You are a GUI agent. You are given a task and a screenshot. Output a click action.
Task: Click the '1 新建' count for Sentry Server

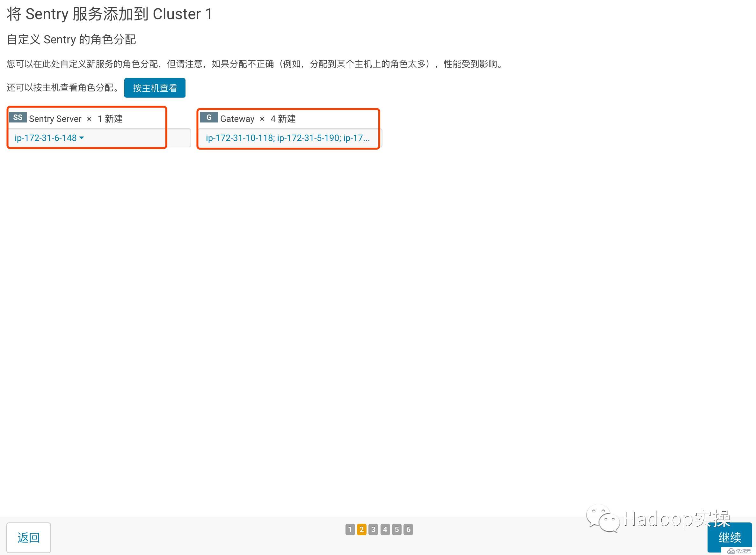[110, 119]
